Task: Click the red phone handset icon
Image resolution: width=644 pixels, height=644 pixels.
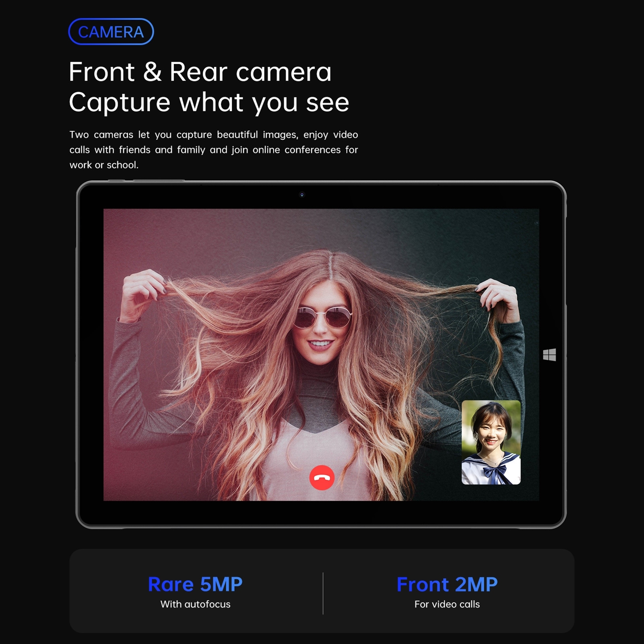Action: click(322, 478)
